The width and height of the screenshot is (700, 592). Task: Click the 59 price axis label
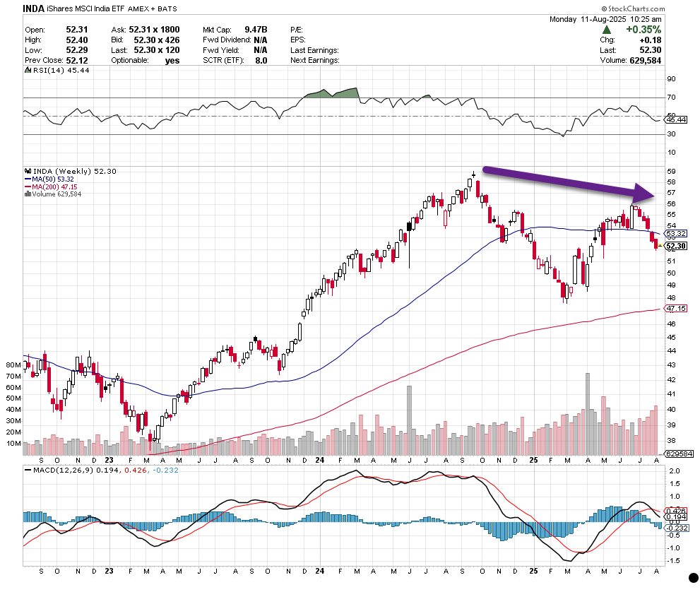click(x=672, y=171)
